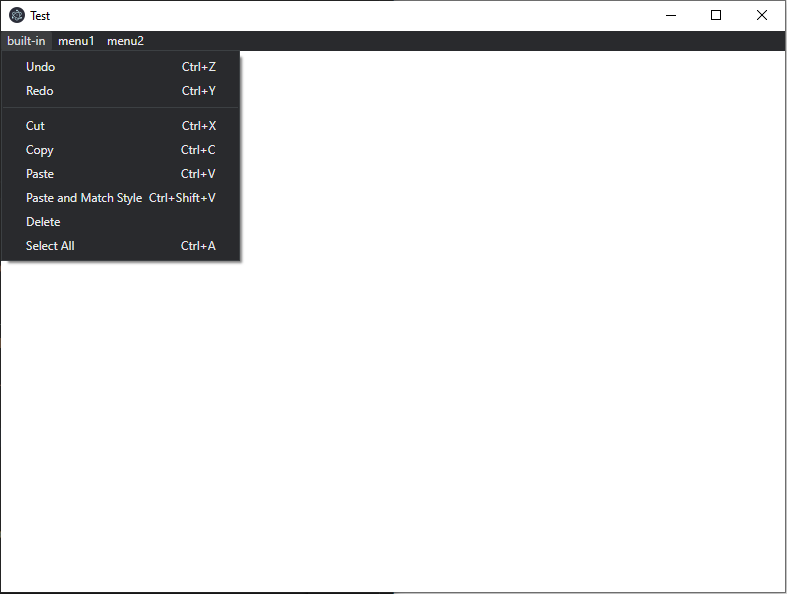Select the Cut menu entry
The width and height of the screenshot is (787, 594).
tap(120, 126)
